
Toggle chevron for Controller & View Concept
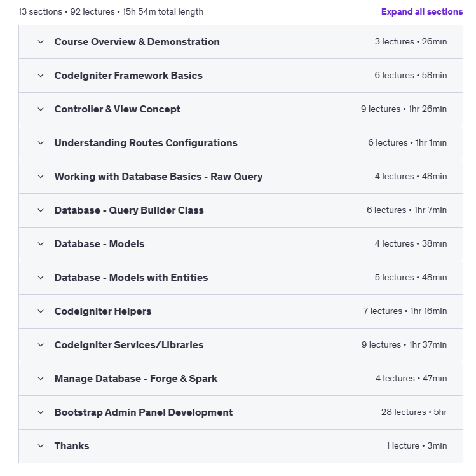click(x=41, y=109)
